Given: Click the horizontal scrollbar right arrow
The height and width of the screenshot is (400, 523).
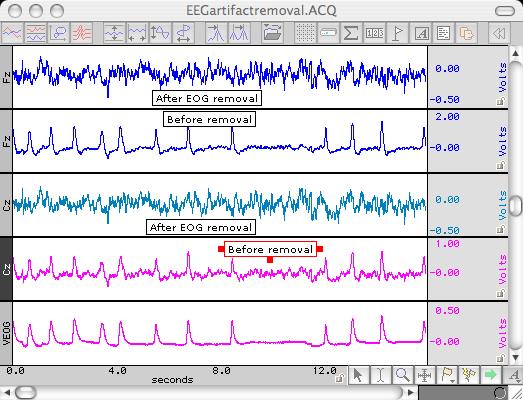Looking at the screenshot, I should tap(411, 392).
